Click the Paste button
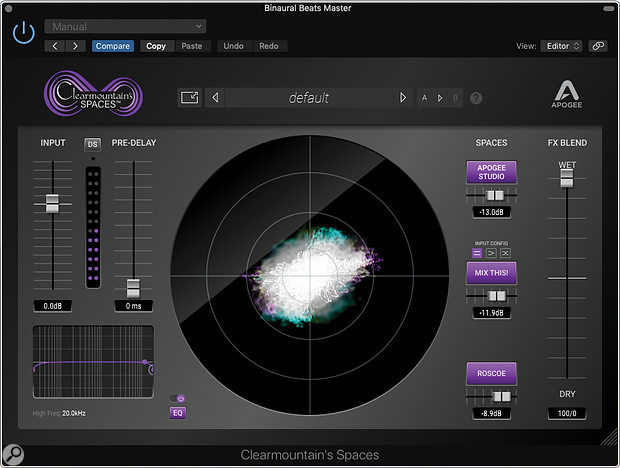The image size is (620, 468). [x=192, y=46]
